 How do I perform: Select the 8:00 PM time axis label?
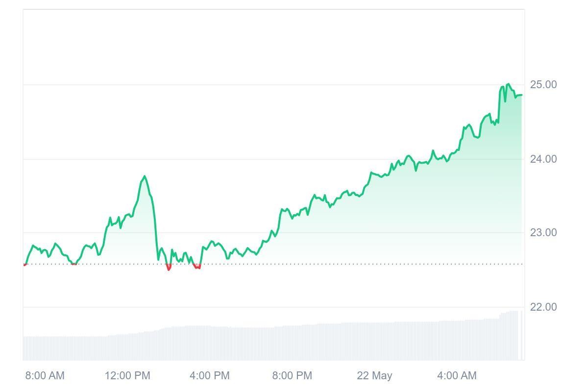[x=292, y=376]
